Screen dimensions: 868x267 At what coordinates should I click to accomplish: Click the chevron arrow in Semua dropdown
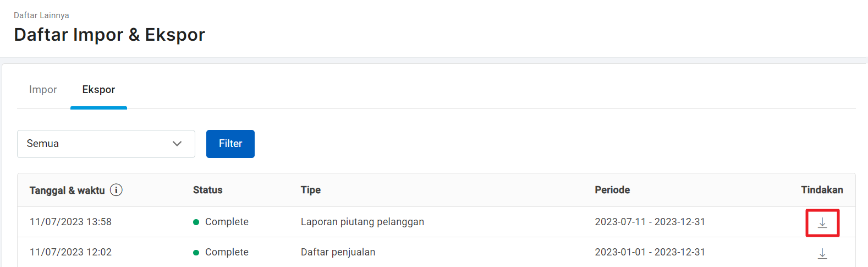pyautogui.click(x=177, y=144)
